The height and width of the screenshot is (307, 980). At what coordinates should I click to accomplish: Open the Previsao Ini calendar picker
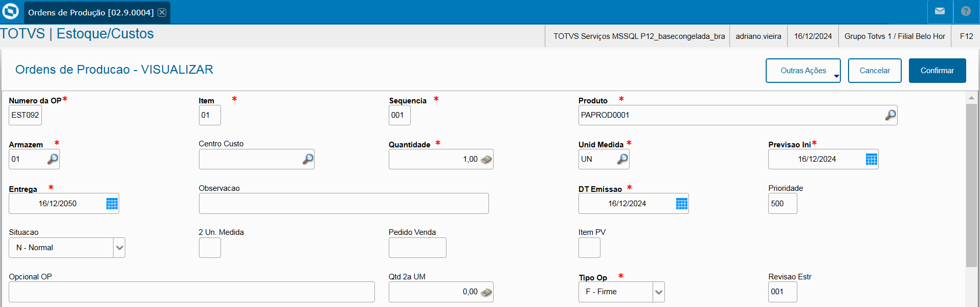(x=871, y=159)
